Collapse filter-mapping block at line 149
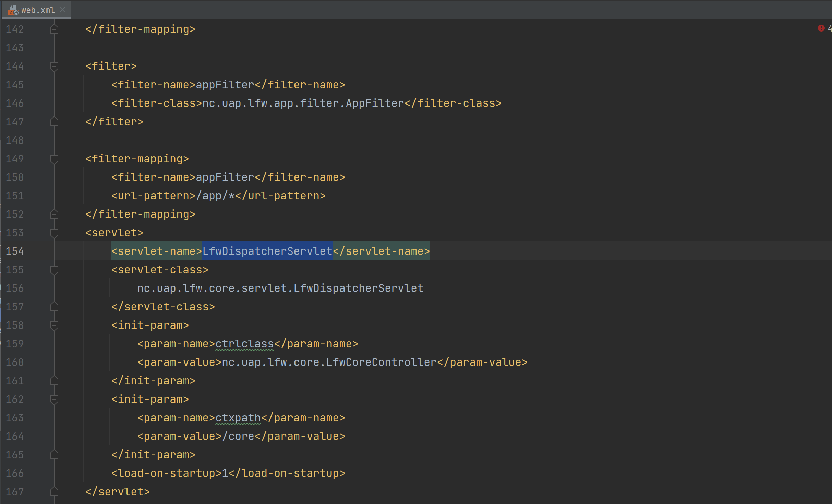The height and width of the screenshot is (504, 832). (54, 159)
